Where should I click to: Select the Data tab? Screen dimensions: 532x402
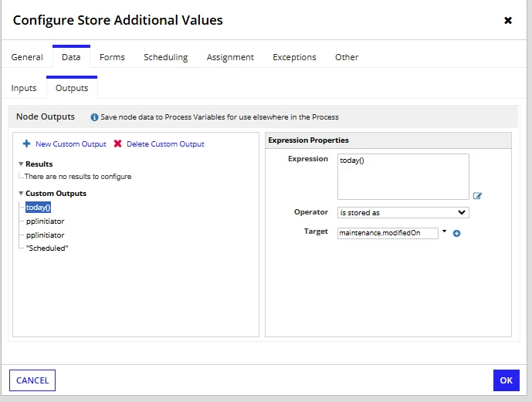coord(71,57)
